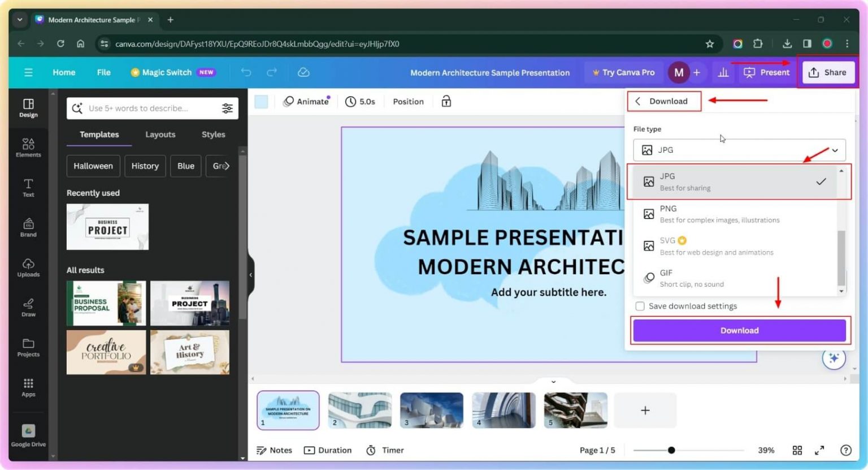Open the Elements panel

coord(28,147)
